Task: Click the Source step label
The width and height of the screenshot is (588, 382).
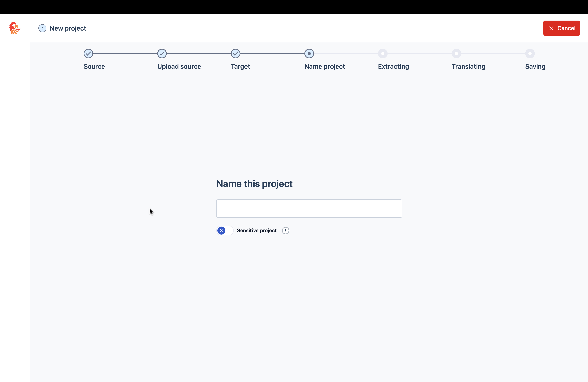Action: click(x=94, y=67)
